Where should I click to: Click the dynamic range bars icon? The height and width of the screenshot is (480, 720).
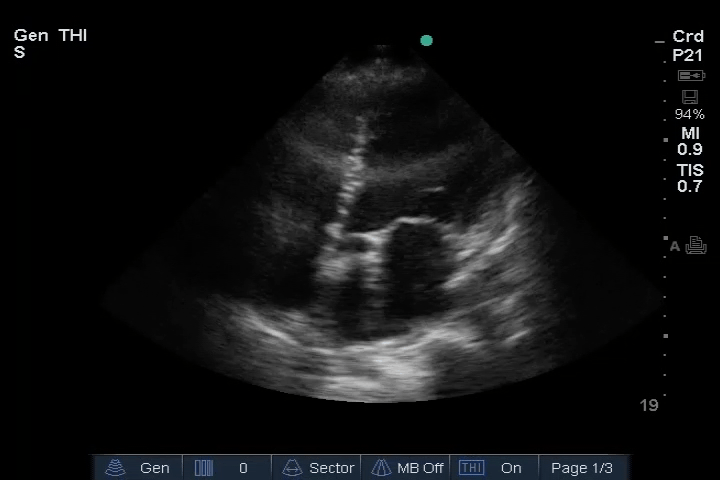[204, 468]
